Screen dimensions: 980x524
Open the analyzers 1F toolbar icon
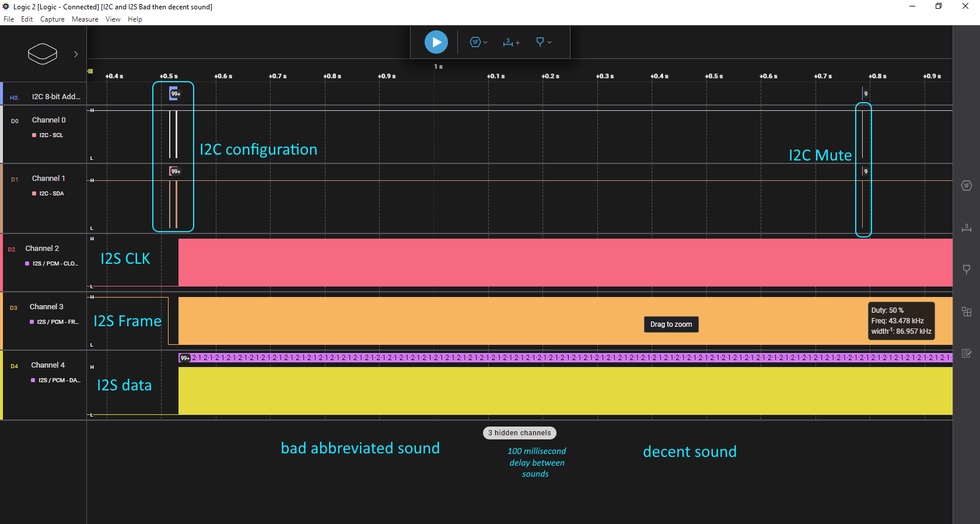point(475,42)
